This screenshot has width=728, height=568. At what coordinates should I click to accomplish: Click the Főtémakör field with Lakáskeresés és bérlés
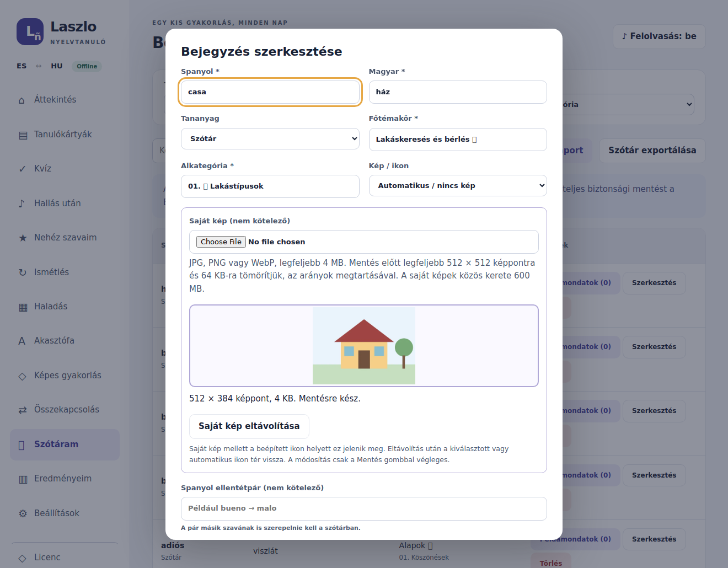point(458,140)
